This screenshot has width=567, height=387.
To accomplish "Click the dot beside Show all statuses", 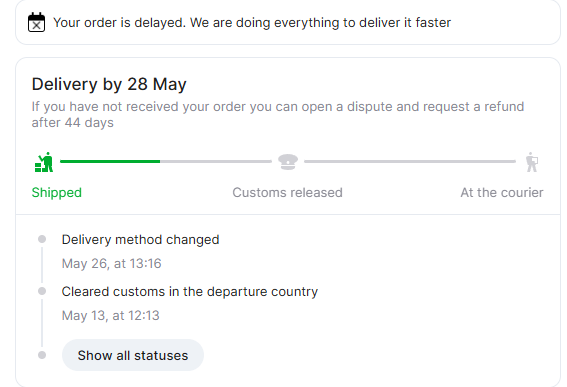I will (x=42, y=355).
